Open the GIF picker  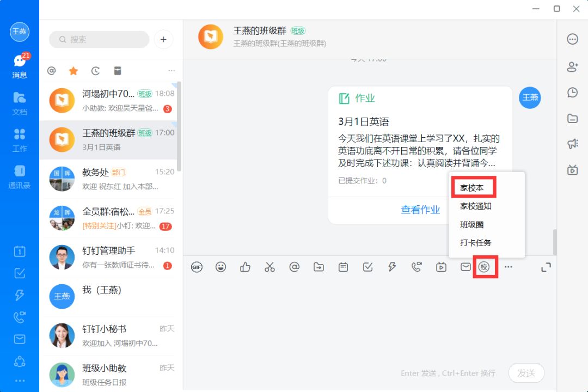(197, 267)
